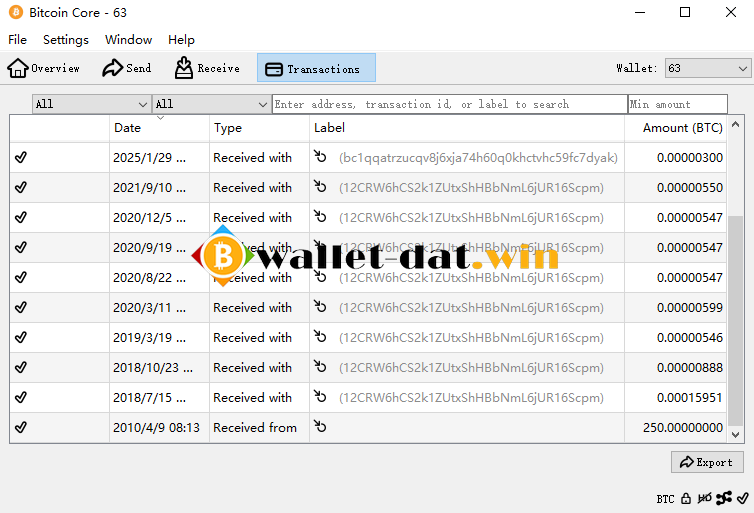Viewport: 754px width, 513px height.
Task: Open the Window menu
Action: [x=128, y=40]
